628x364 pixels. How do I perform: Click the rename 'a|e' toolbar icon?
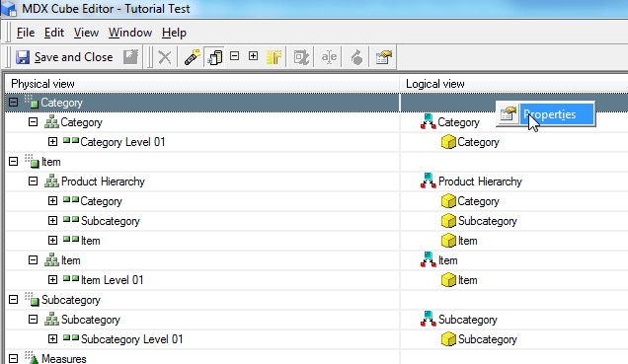[329, 57]
